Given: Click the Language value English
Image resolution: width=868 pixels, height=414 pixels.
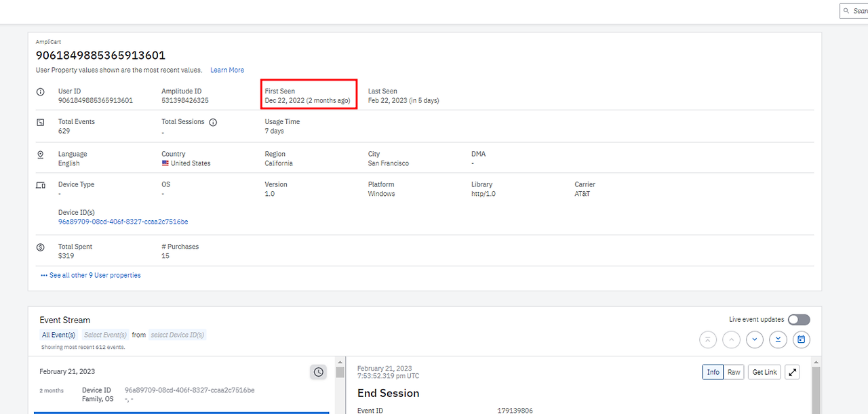Looking at the screenshot, I should (x=69, y=163).
